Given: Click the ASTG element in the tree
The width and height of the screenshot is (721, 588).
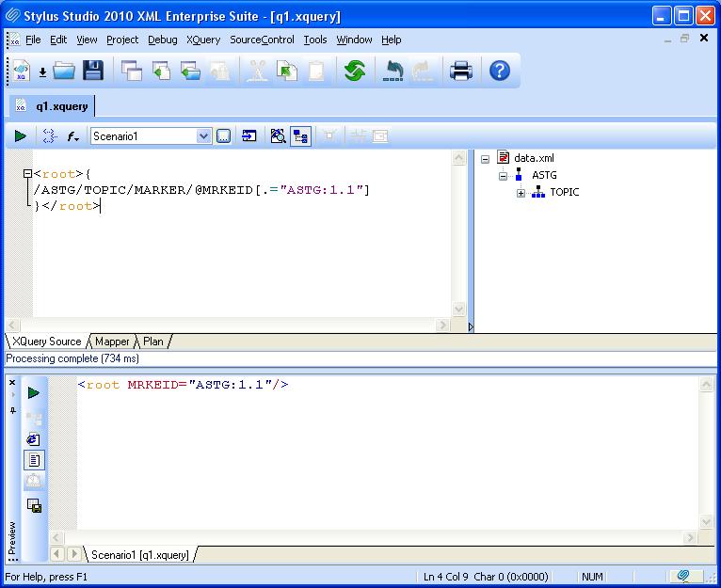Looking at the screenshot, I should coord(544,175).
